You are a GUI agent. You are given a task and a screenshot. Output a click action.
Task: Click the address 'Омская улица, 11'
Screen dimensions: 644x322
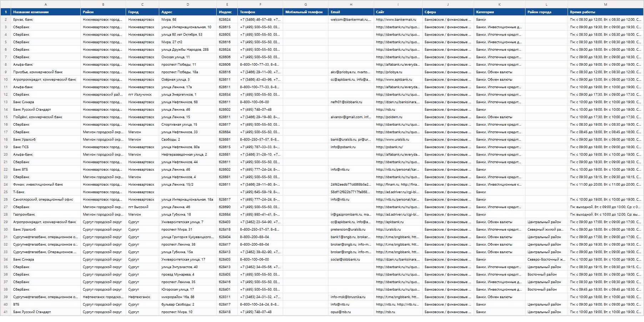click(x=188, y=57)
